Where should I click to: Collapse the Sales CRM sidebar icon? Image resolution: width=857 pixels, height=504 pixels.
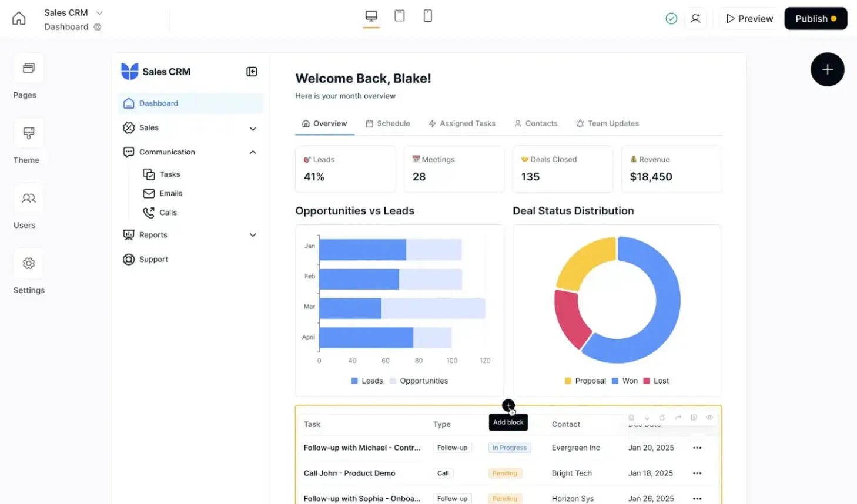pyautogui.click(x=252, y=72)
